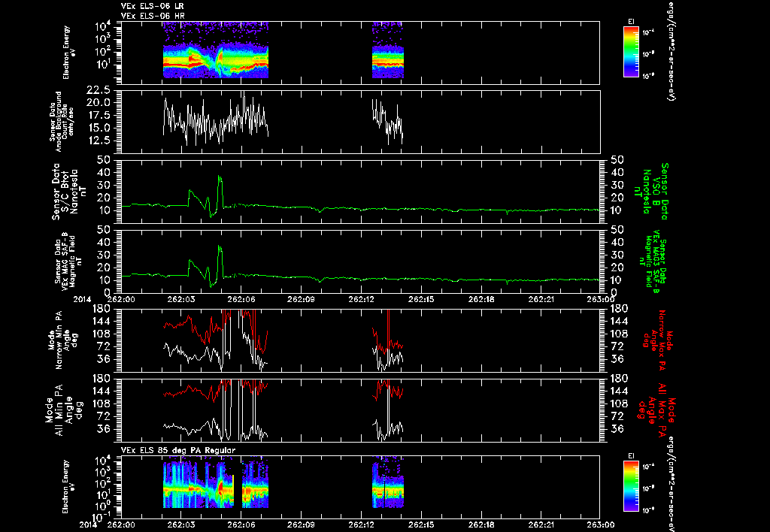Click the '22.5' count rate tick label
Screen dimensions: 770x532
99,90
